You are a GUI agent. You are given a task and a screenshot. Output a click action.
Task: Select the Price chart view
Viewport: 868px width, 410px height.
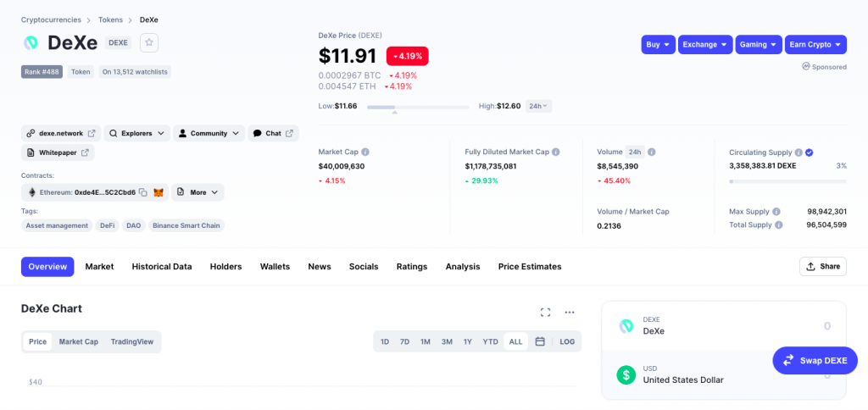pyautogui.click(x=37, y=342)
